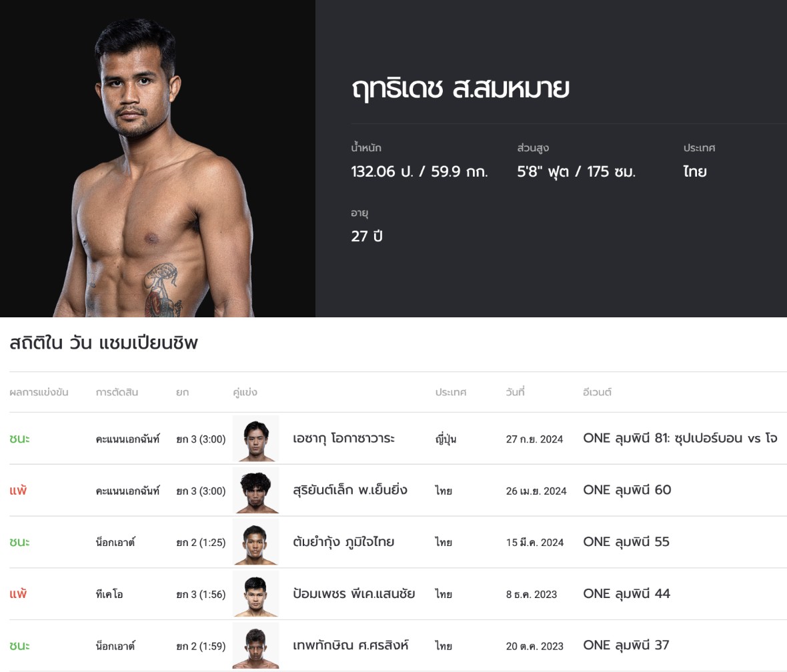Open event ONE ลุมพินี 55 link

[x=626, y=541]
